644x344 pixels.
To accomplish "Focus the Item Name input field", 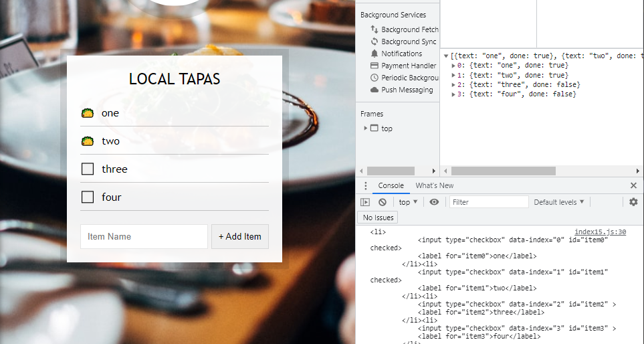I will (x=144, y=236).
